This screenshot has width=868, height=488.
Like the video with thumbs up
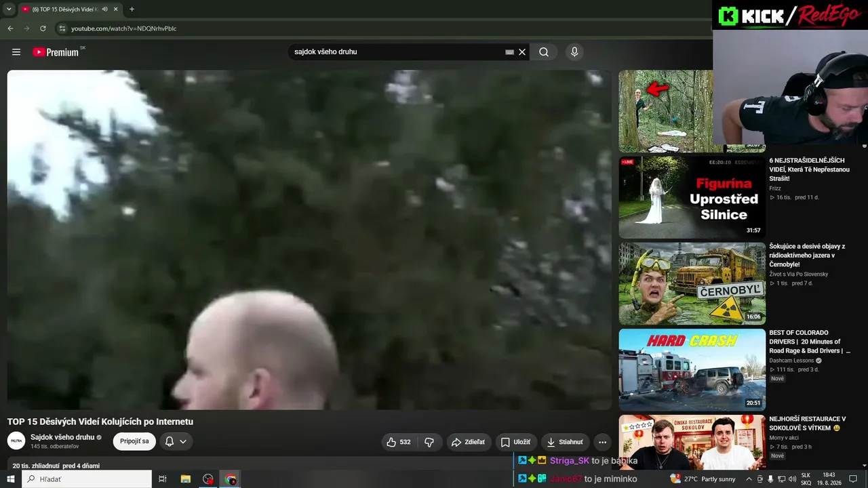[399, 442]
